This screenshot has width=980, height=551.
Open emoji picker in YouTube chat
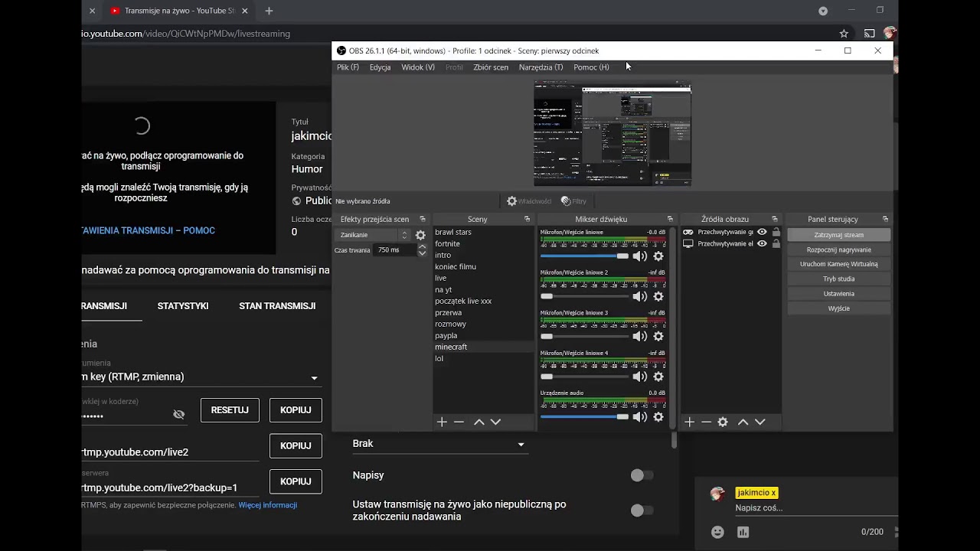[717, 532]
